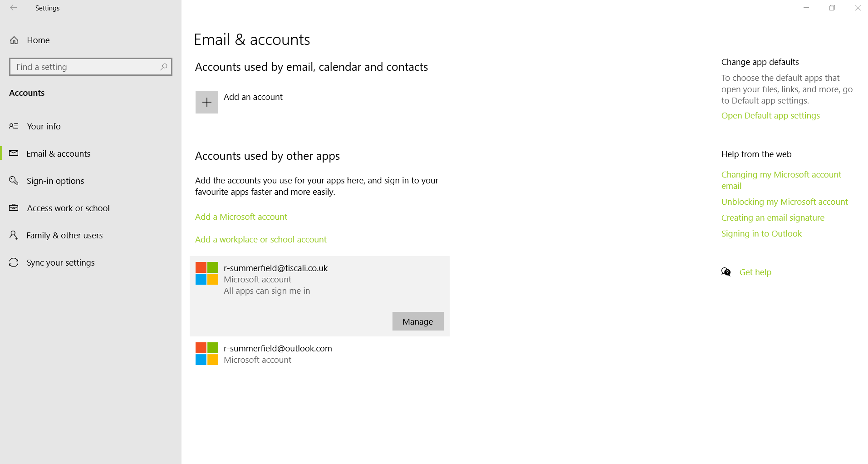Open Default app settings link
The height and width of the screenshot is (464, 868).
770,115
